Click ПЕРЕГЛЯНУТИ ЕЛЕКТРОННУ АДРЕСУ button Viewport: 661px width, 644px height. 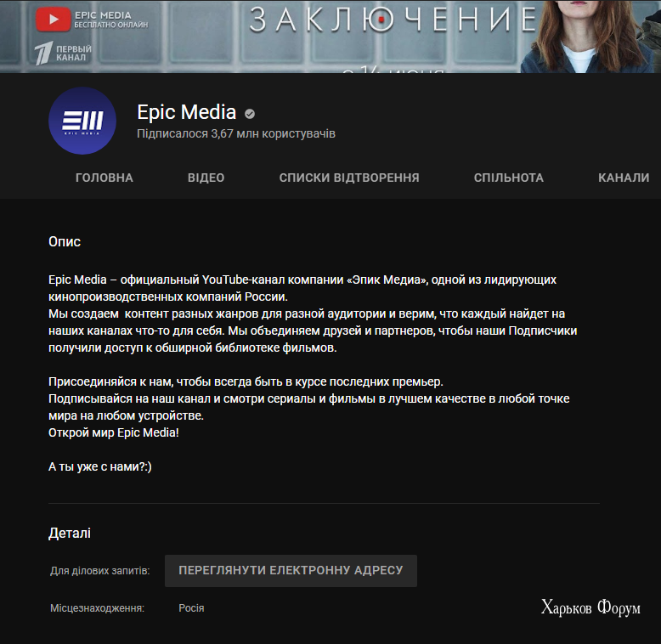click(291, 571)
